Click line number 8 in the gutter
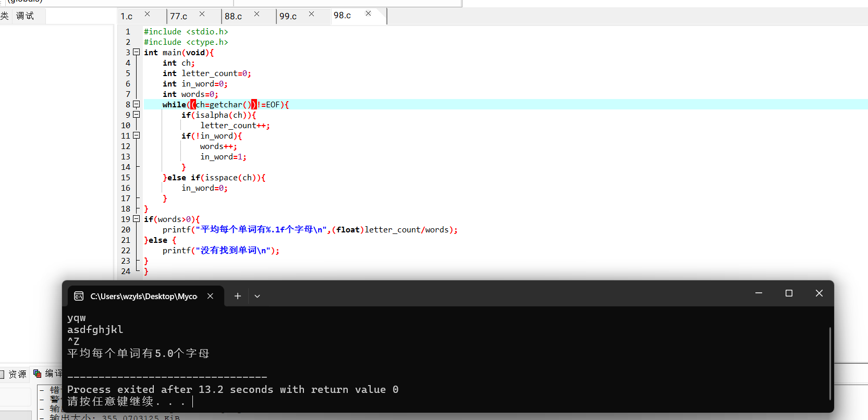 pos(128,104)
